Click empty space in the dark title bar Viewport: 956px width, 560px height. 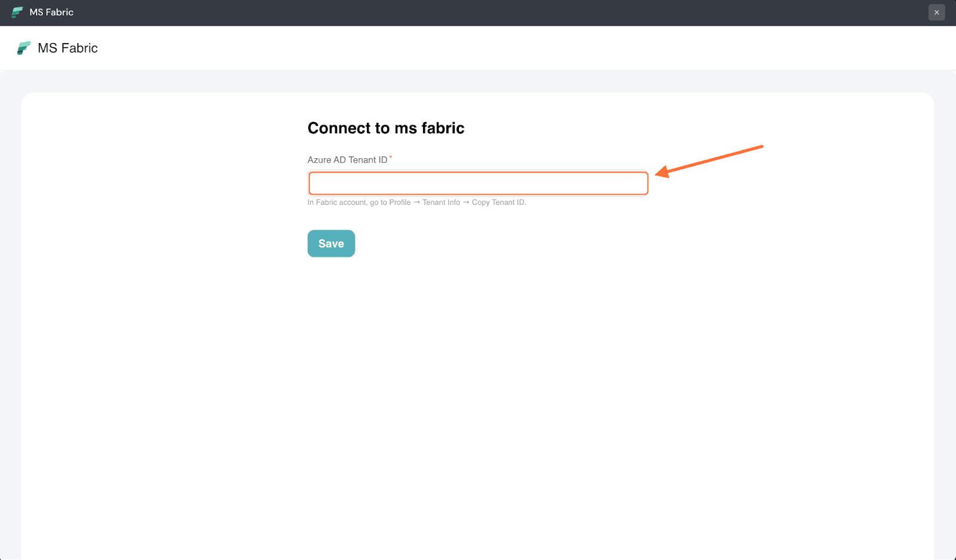coord(478,12)
